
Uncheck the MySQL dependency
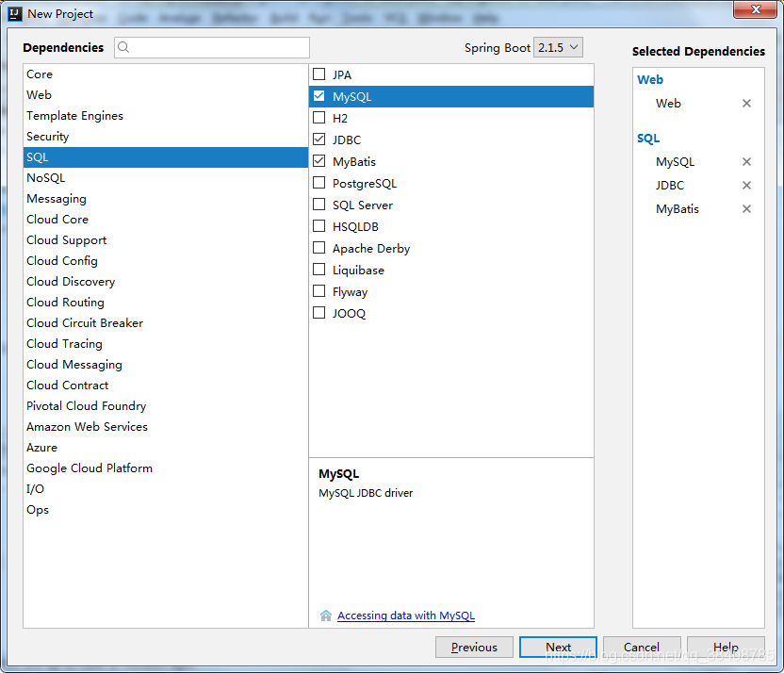(x=319, y=95)
